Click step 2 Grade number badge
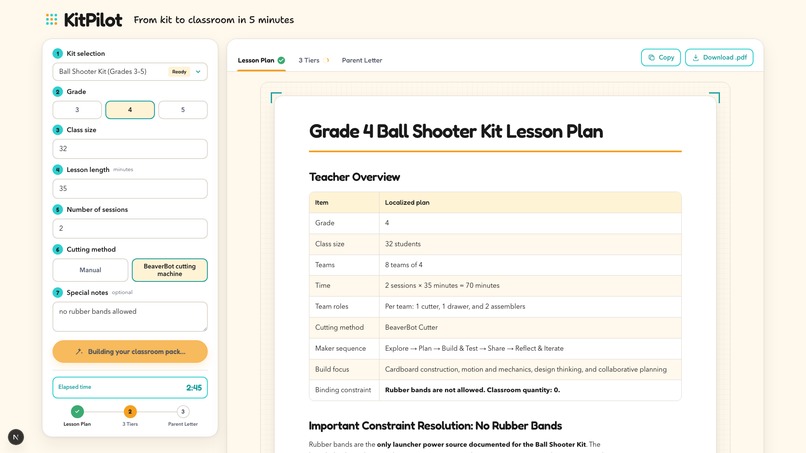Image resolution: width=806 pixels, height=453 pixels. (x=58, y=92)
